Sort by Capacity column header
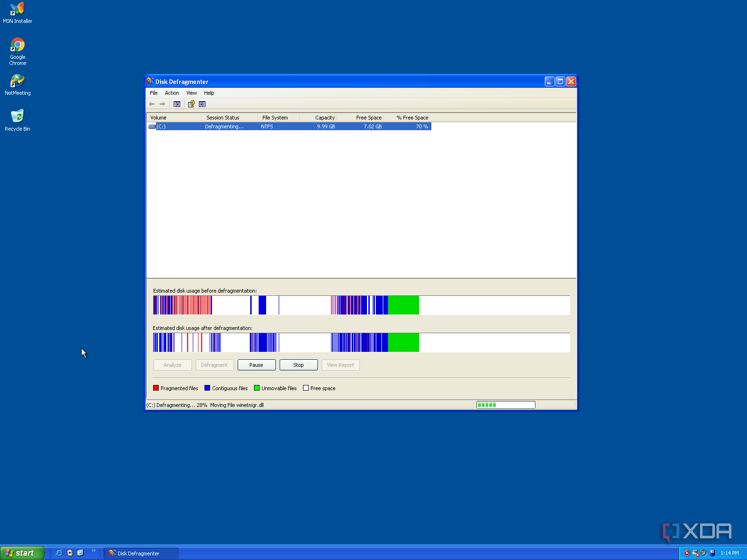 pyautogui.click(x=319, y=118)
